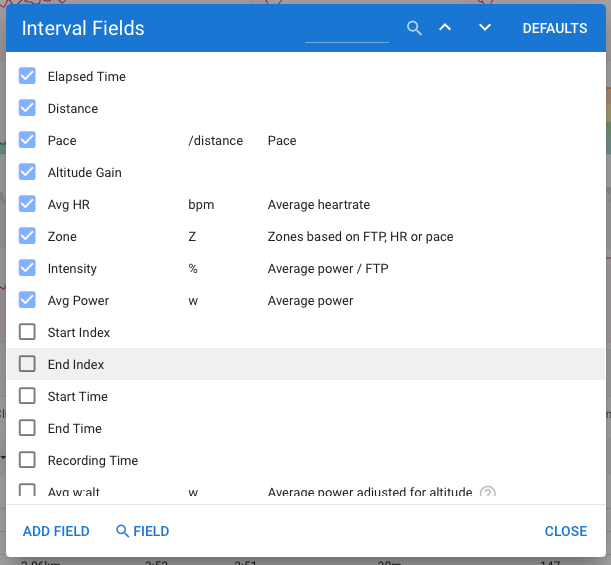This screenshot has height=565, width=611.
Task: Disable the Avg HR checkbox
Action: (x=27, y=204)
